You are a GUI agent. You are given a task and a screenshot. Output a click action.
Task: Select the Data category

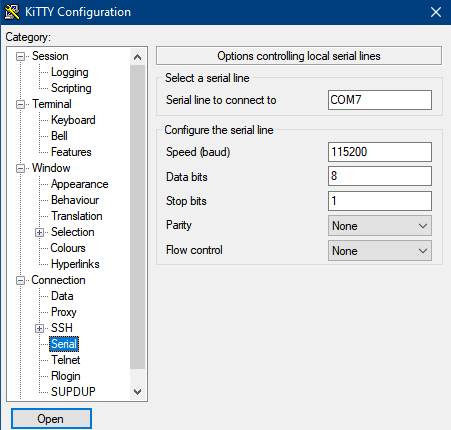[x=62, y=296]
